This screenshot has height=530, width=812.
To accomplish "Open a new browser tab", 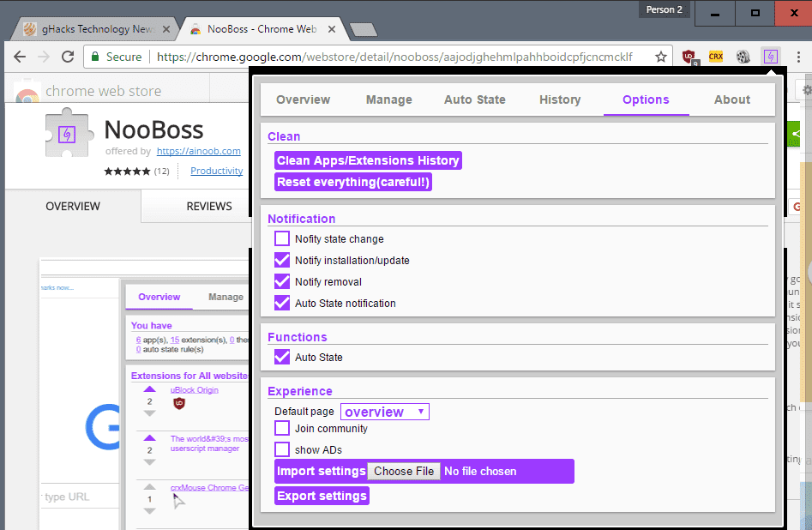I will [364, 30].
